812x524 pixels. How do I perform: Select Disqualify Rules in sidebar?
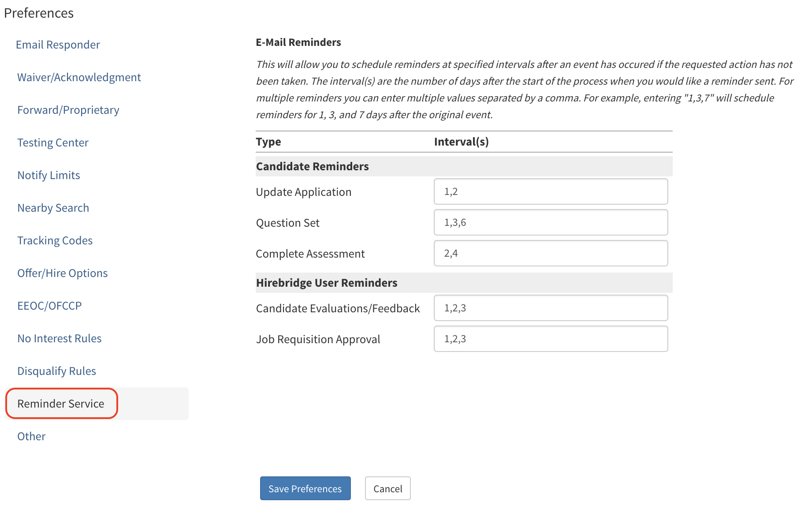pos(56,371)
